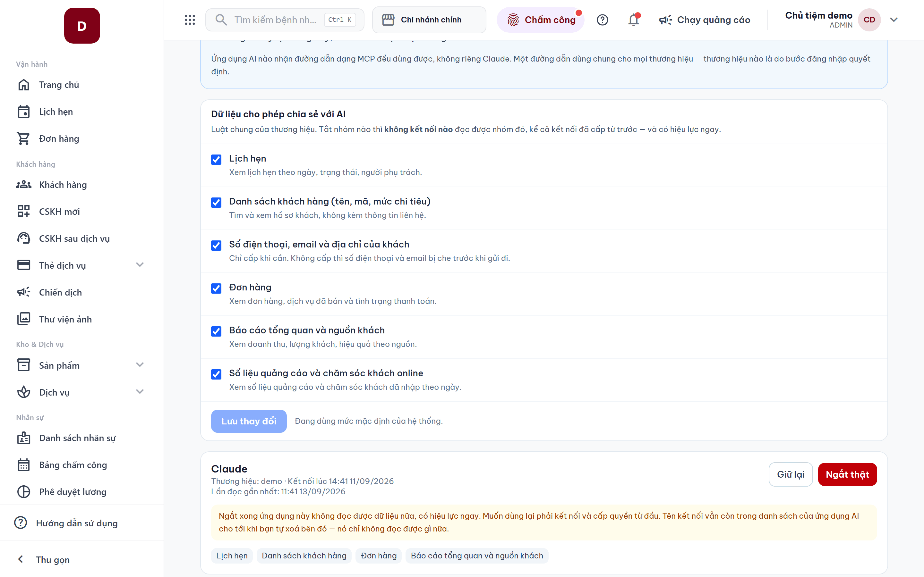Click the Chấm công fingerprint icon
Image resolution: width=924 pixels, height=577 pixels.
pos(513,20)
